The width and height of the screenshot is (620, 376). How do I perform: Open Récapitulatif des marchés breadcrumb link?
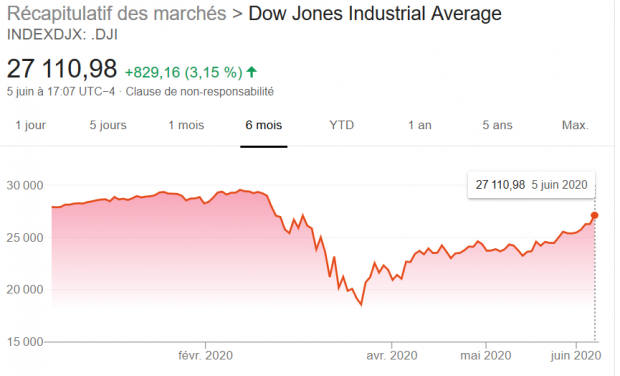117,14
